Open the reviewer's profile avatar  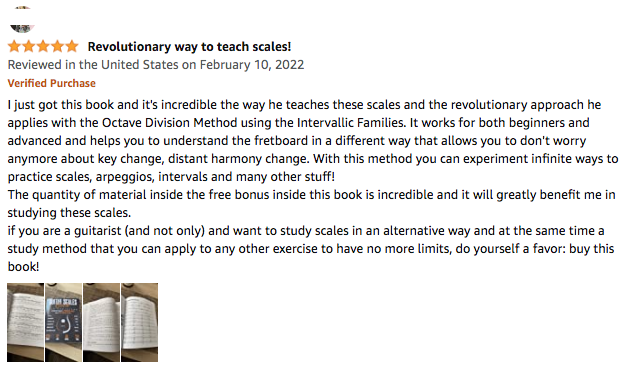coord(22,19)
